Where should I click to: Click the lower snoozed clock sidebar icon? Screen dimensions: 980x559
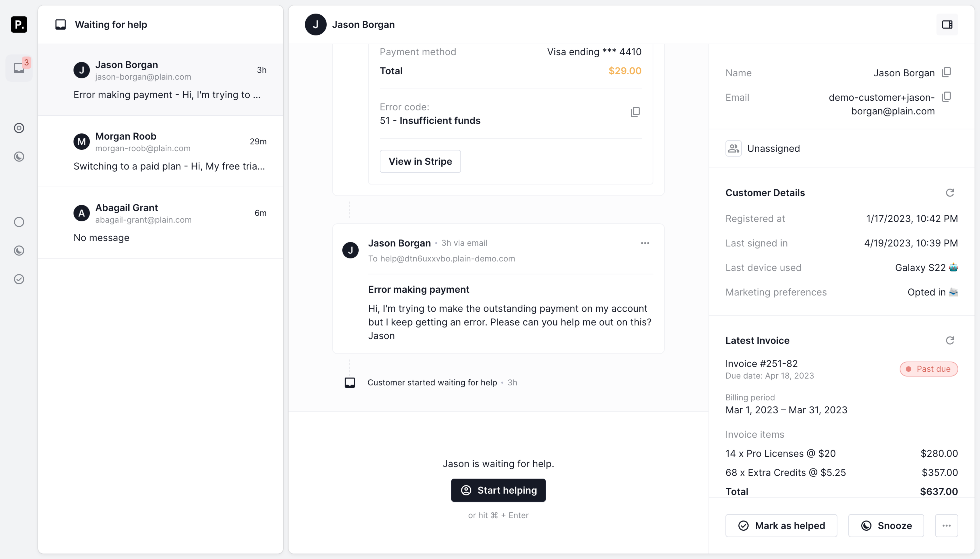pyautogui.click(x=19, y=251)
